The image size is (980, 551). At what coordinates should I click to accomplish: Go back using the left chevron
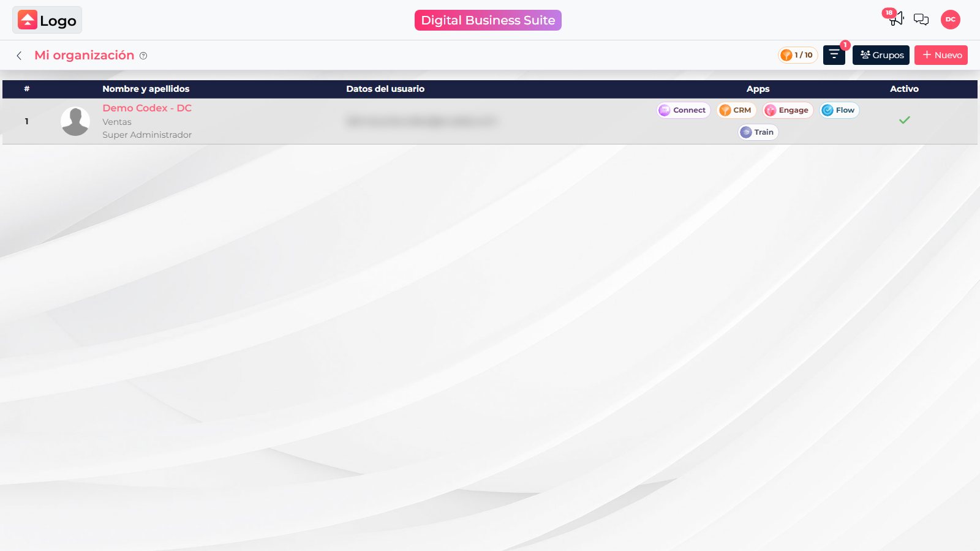click(x=19, y=56)
